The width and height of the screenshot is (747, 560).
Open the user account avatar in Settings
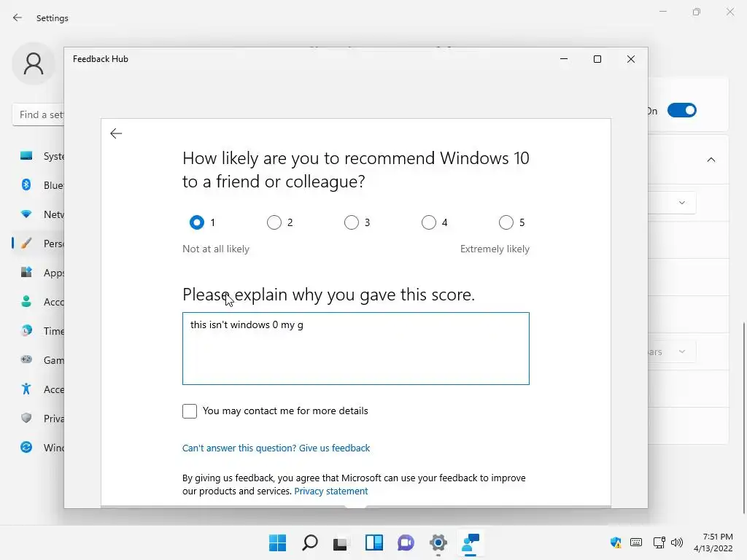click(x=34, y=64)
